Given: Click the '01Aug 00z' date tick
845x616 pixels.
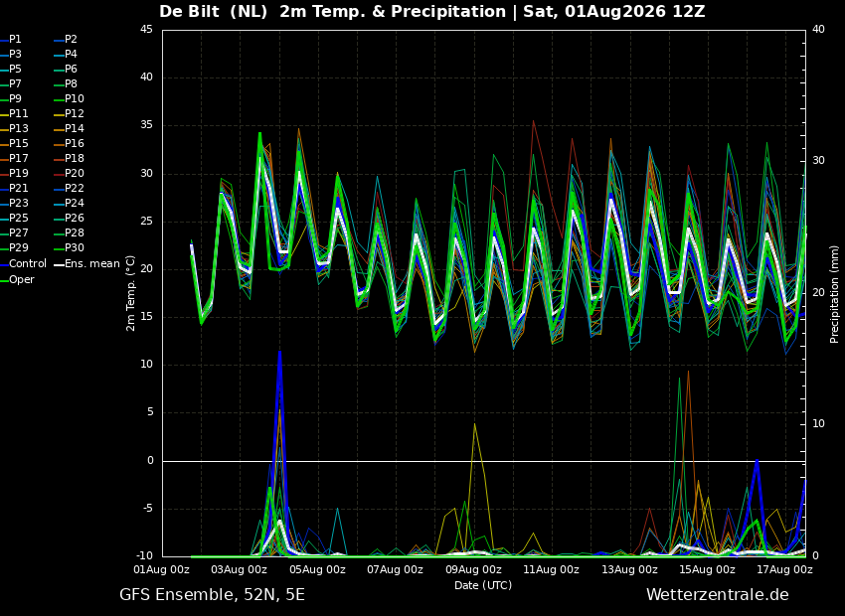Looking at the screenshot, I should click(162, 569).
